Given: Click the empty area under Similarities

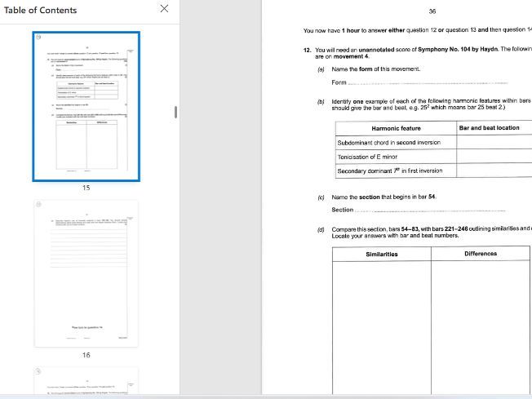Looking at the screenshot, I should point(381,326).
